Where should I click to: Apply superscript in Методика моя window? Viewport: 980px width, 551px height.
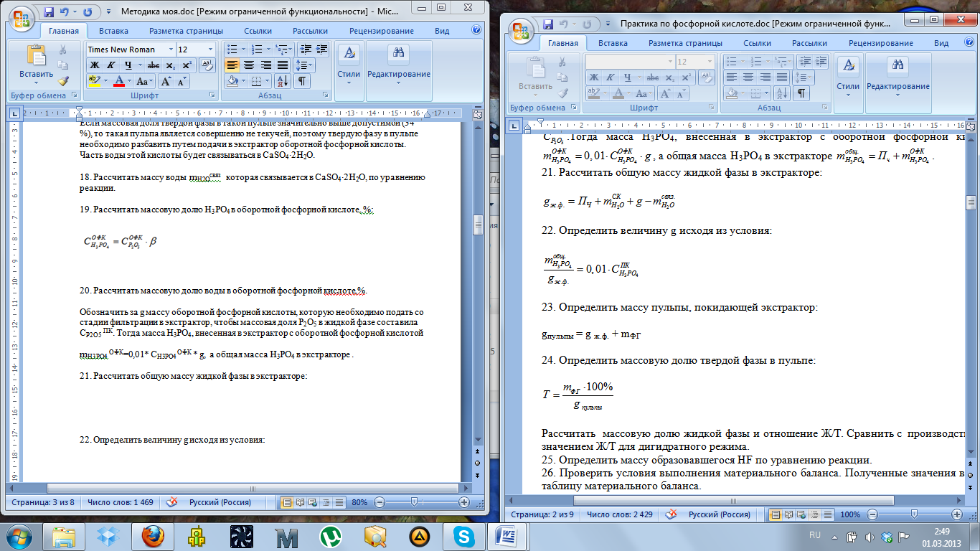click(187, 65)
